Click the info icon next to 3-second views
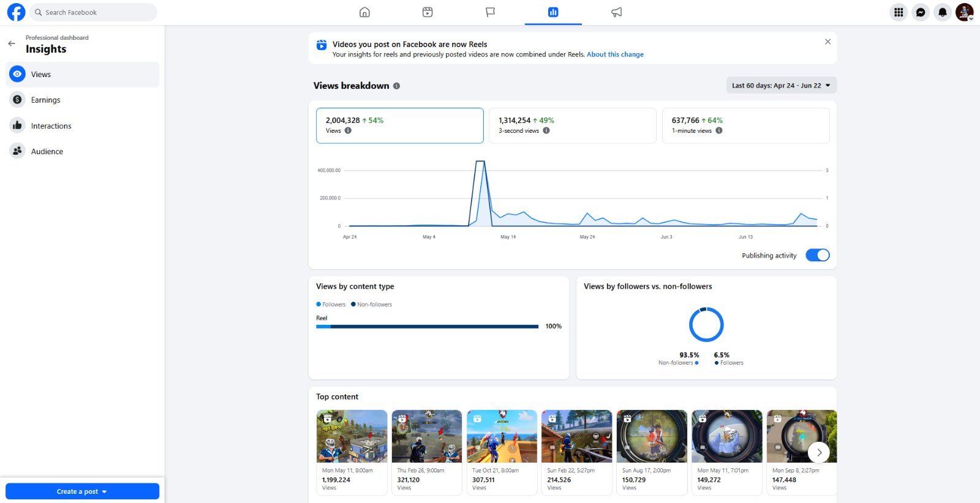The width and height of the screenshot is (980, 503). 546,130
